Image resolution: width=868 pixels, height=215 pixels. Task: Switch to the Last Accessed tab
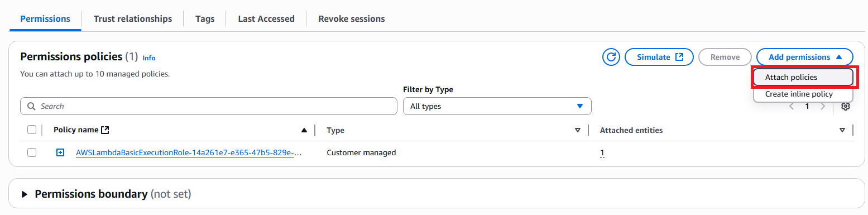coord(266,18)
